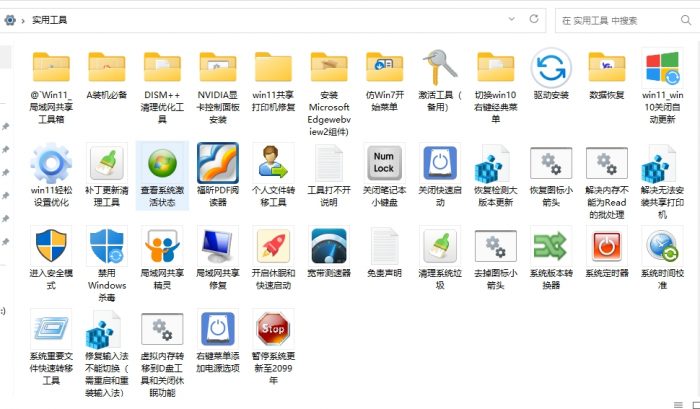Screen dimensions: 700x409
Task: Select 解决无法安装共享打印机 registry file
Action: (660, 164)
